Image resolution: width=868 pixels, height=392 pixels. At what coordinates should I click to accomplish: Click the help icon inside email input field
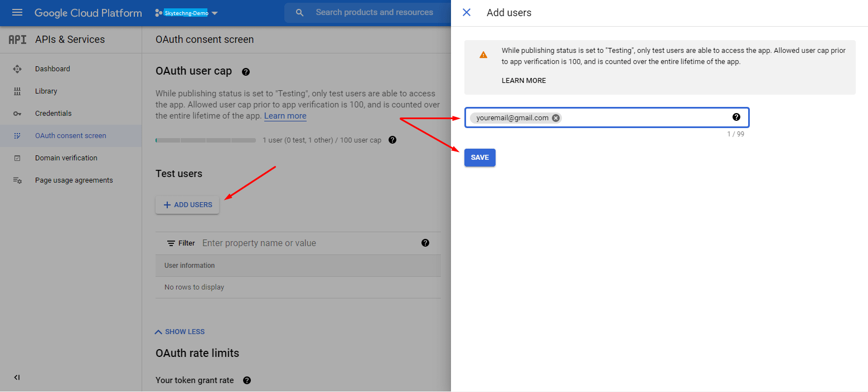click(x=736, y=117)
